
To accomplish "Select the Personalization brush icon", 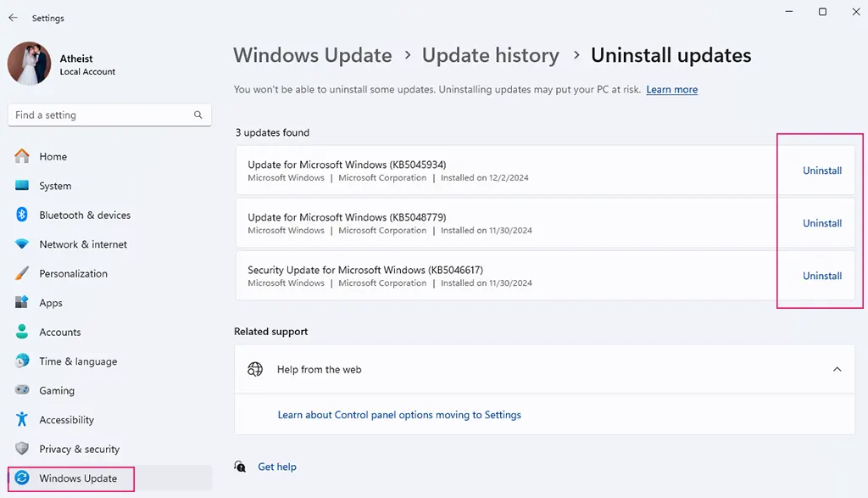I will 23,273.
